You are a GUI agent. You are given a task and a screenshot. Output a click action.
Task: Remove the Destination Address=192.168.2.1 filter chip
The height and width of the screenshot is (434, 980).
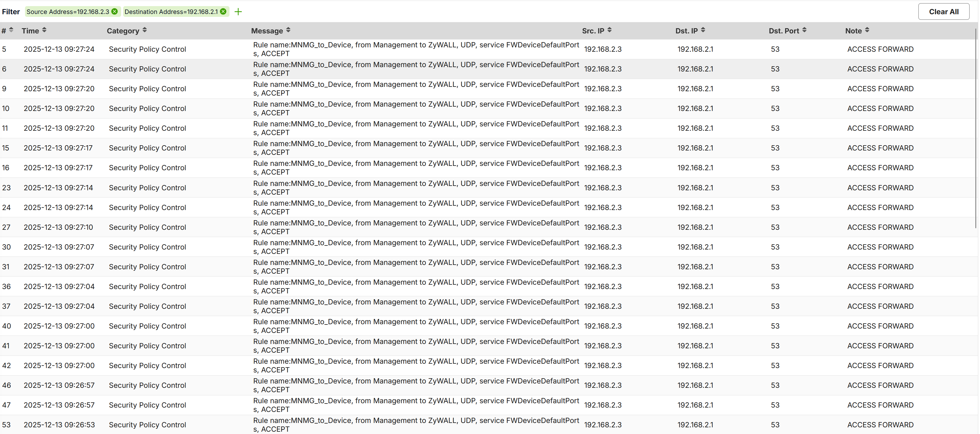pos(223,11)
